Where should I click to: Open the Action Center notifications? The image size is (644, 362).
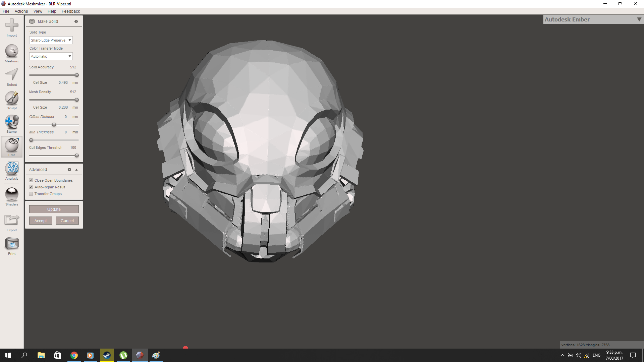(x=633, y=355)
